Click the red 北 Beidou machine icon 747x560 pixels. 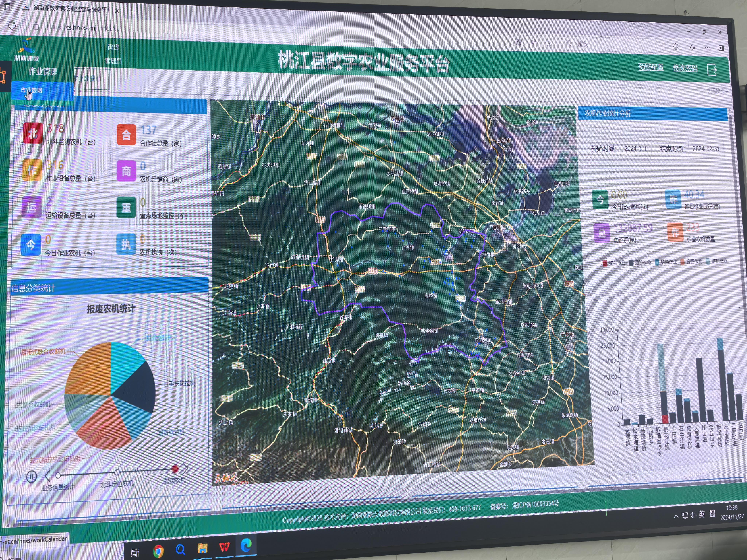point(33,133)
